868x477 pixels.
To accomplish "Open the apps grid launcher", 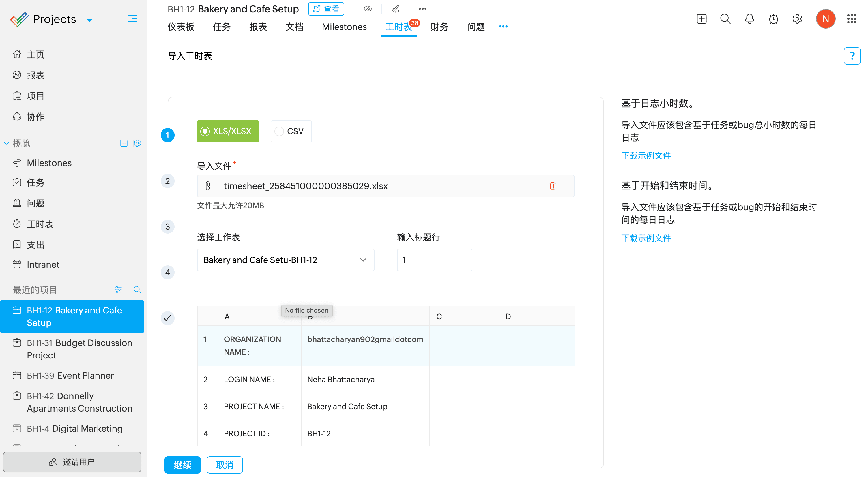I will tap(852, 19).
